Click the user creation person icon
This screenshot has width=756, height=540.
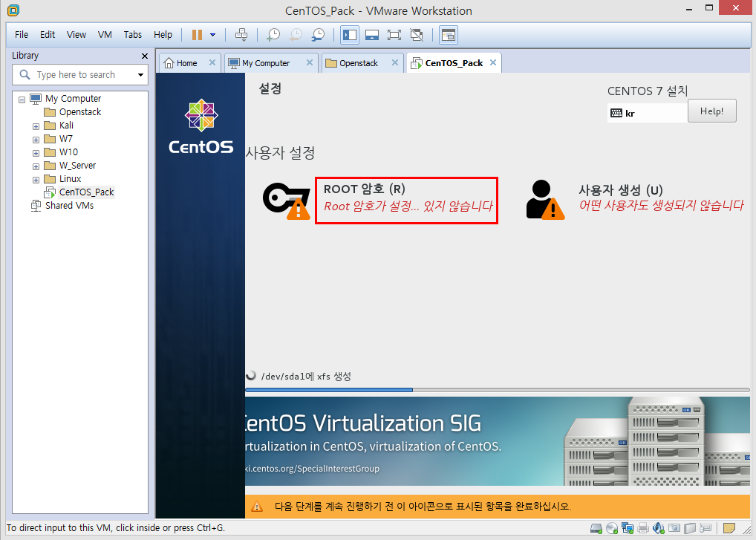(545, 200)
